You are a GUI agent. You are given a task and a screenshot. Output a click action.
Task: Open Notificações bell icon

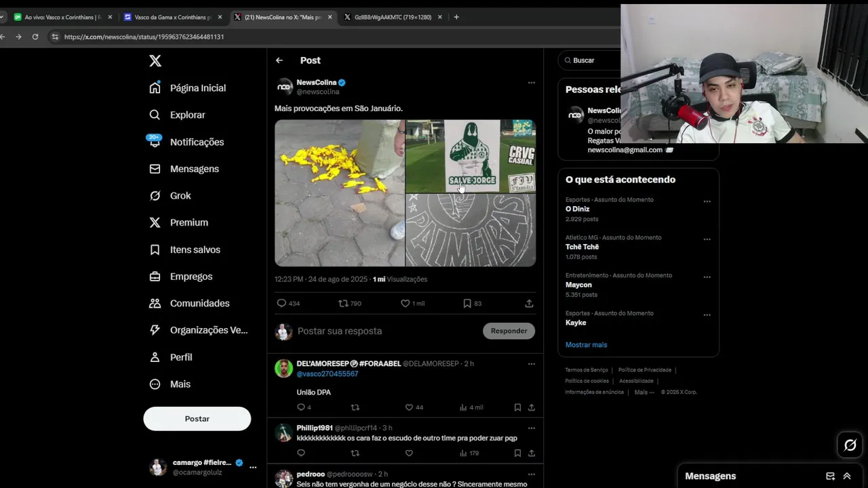point(155,142)
